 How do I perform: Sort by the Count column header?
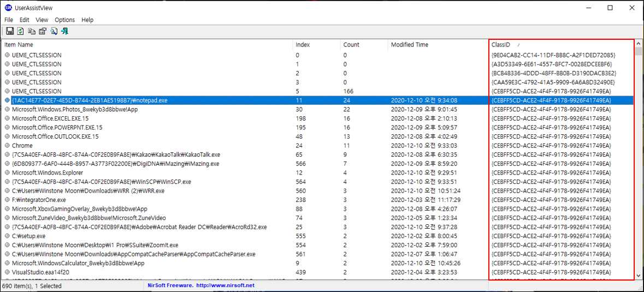364,45
